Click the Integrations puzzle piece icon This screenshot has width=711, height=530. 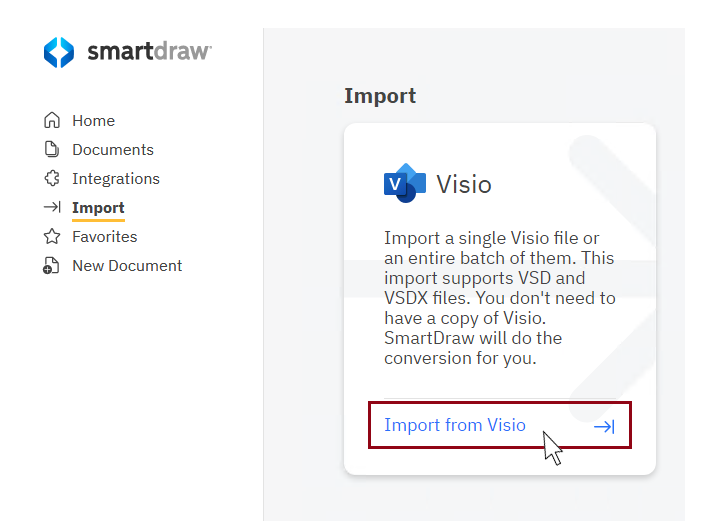[52, 179]
